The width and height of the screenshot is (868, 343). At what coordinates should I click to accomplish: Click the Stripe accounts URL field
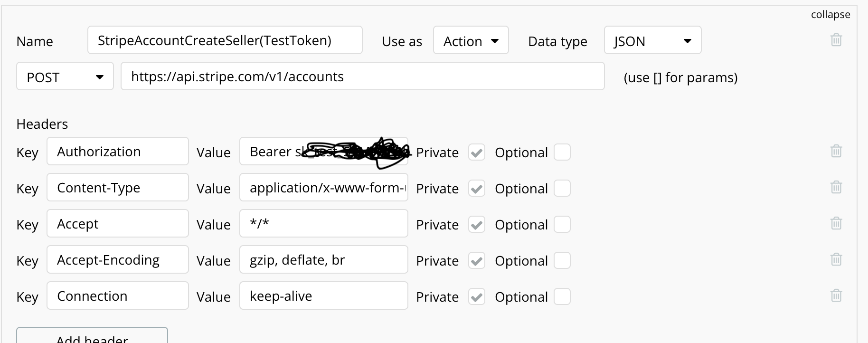[362, 76]
